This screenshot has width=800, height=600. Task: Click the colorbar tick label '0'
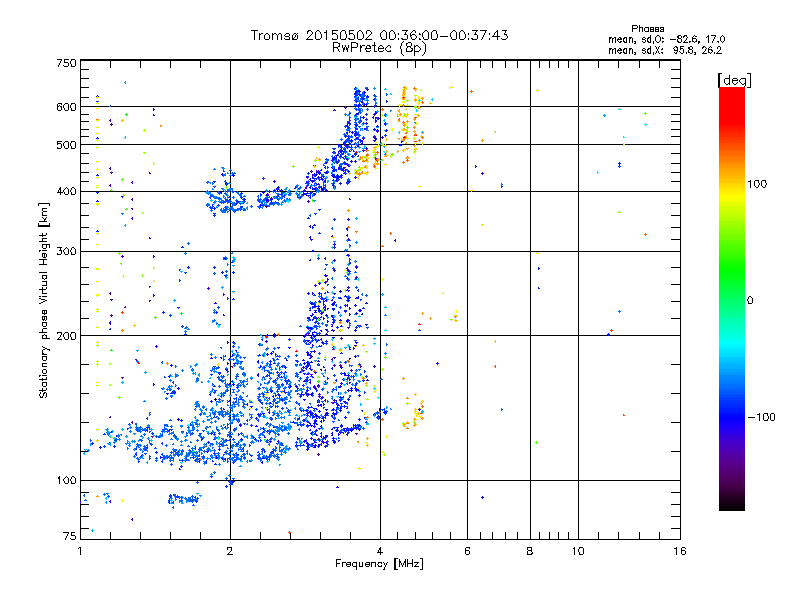[x=750, y=300]
